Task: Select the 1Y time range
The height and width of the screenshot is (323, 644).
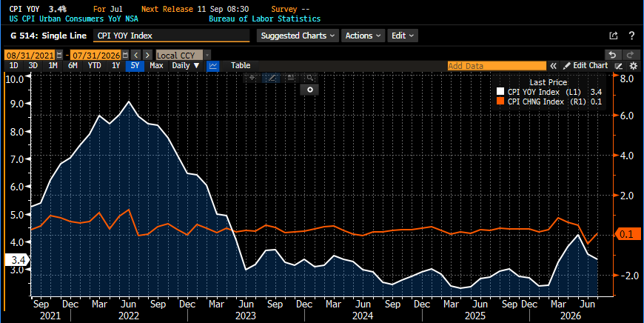Action: 115,66
